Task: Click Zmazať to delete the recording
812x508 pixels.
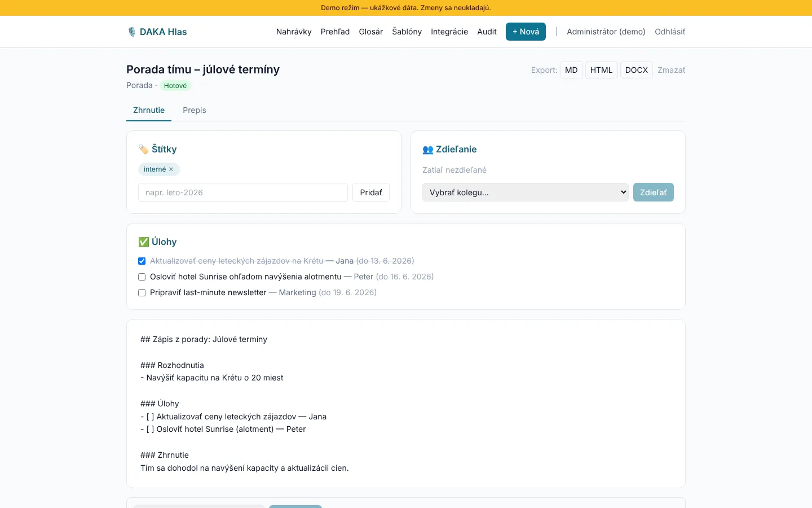Action: click(672, 70)
